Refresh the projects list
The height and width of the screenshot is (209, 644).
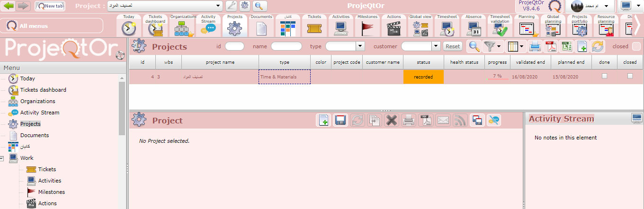598,46
